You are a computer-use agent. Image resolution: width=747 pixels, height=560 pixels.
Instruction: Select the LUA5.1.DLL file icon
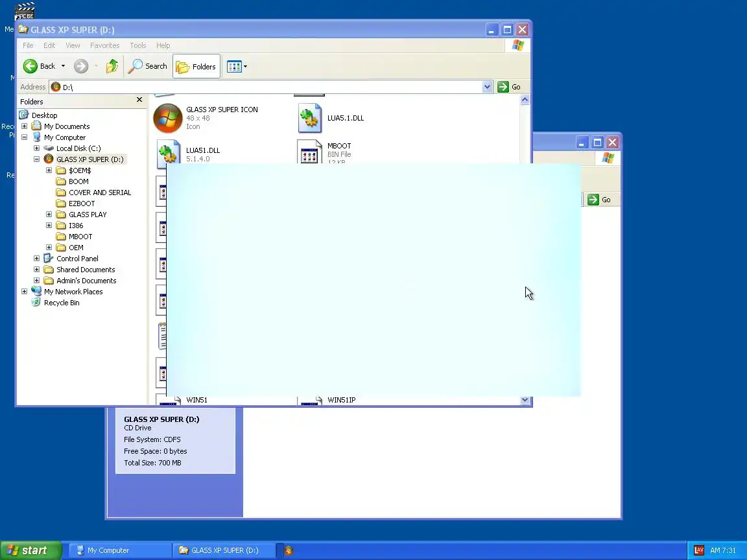coord(310,117)
